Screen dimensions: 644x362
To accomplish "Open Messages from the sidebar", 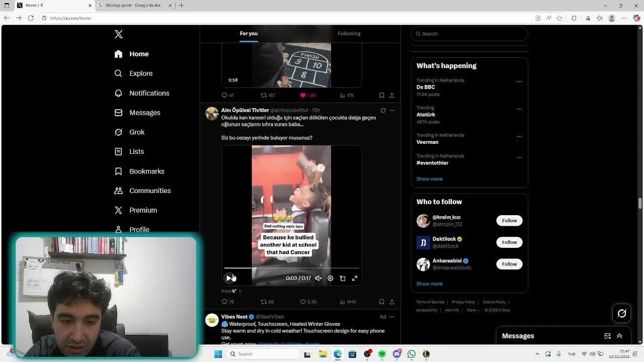I will pyautogui.click(x=137, y=113).
